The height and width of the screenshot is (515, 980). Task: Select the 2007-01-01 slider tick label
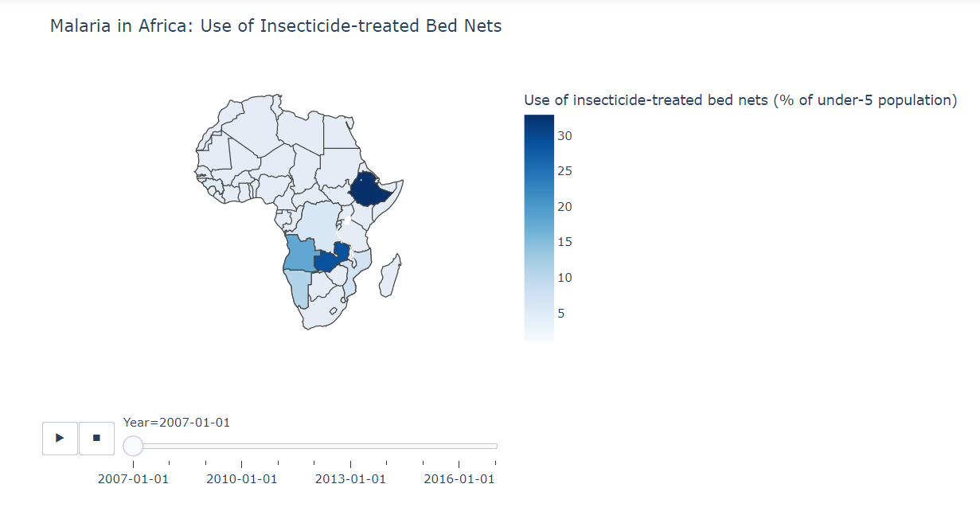[x=133, y=478]
